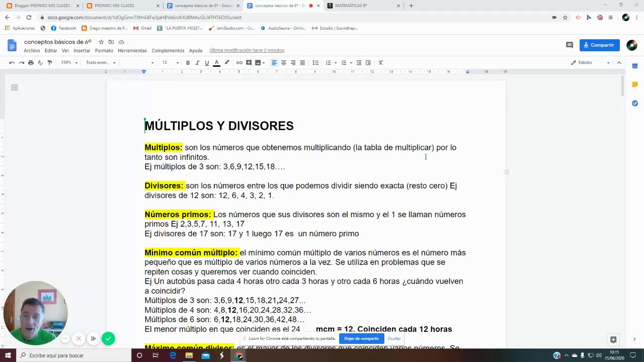Viewport: 644px width, 362px height.
Task: Cancel the Loom recording with the X
Action: pos(78,338)
